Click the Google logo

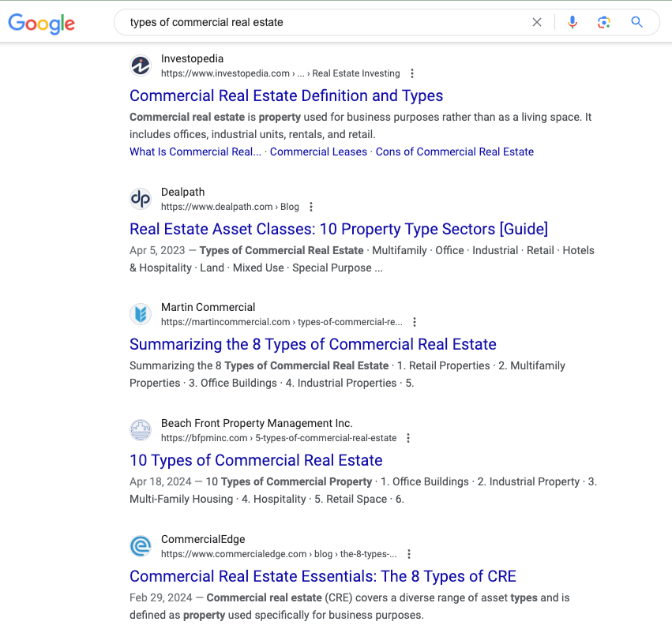coord(42,23)
